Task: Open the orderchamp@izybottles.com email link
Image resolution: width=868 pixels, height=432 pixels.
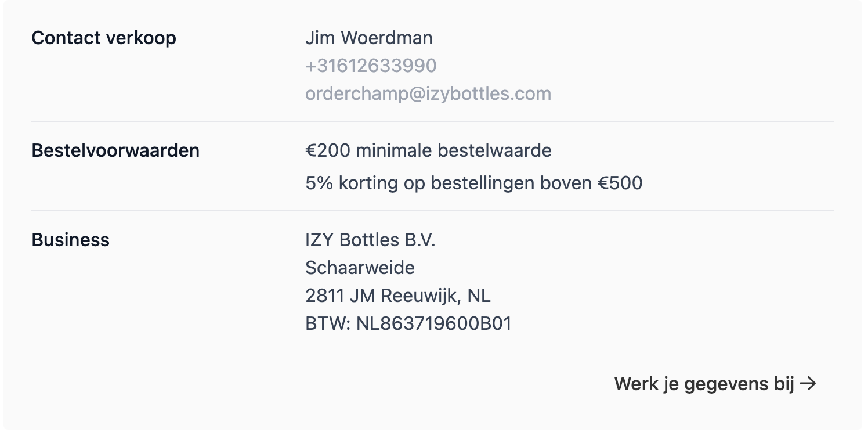Action: tap(428, 93)
